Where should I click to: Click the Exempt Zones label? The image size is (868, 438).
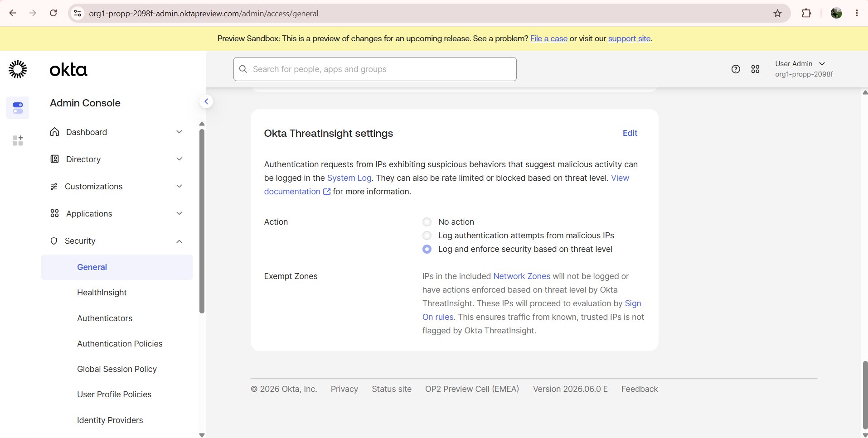(x=291, y=276)
